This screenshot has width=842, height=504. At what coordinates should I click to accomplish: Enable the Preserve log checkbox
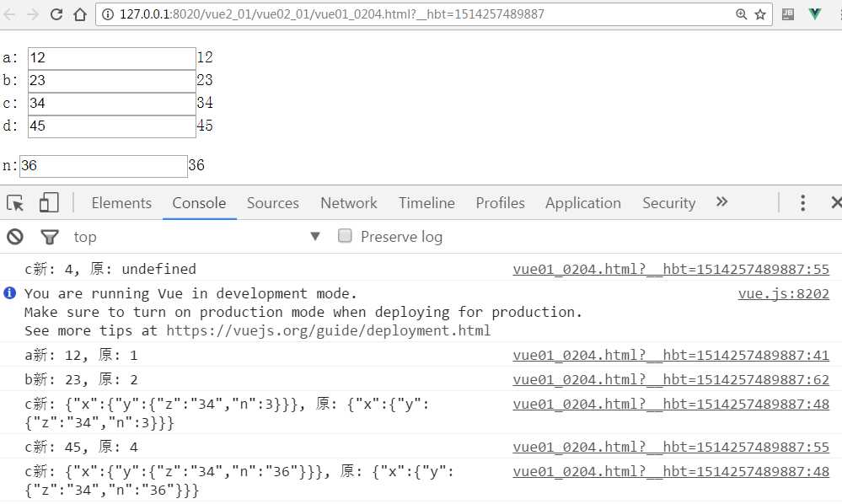345,236
